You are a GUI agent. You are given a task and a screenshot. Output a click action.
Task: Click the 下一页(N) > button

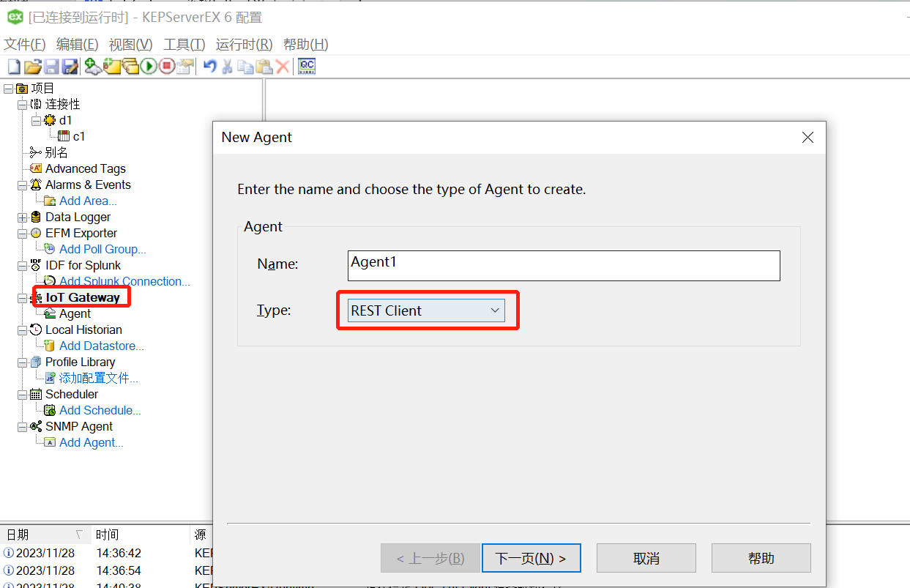pos(531,558)
